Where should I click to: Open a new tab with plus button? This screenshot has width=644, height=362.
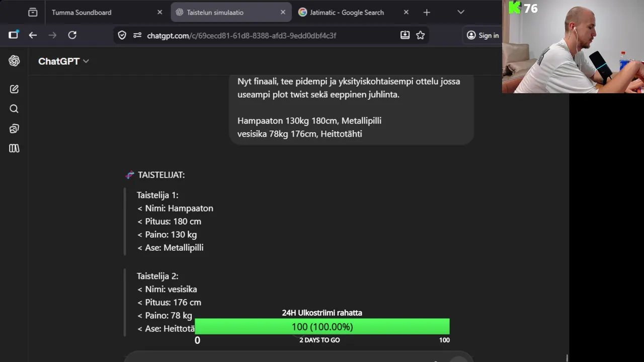click(427, 13)
